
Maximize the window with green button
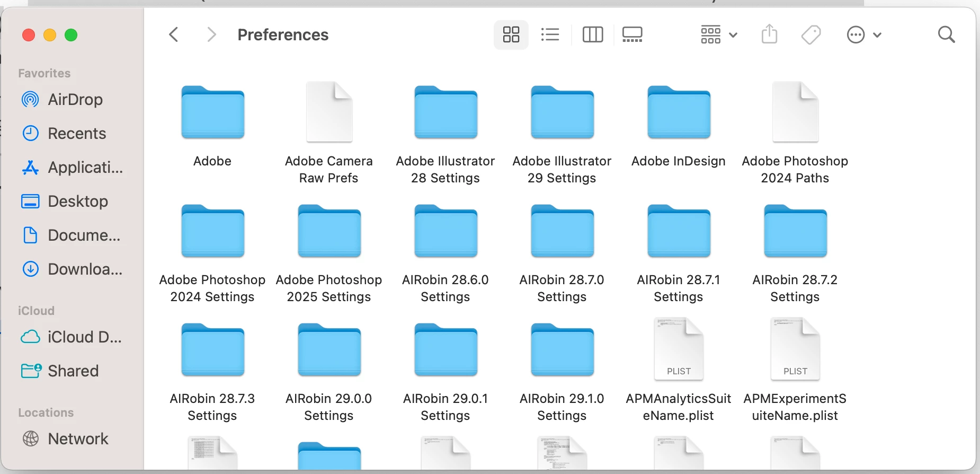(71, 35)
